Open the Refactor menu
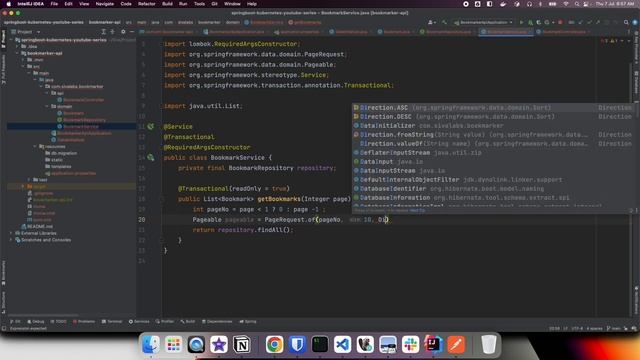Viewport: 640px width, 360px height. pyautogui.click(x=147, y=4)
